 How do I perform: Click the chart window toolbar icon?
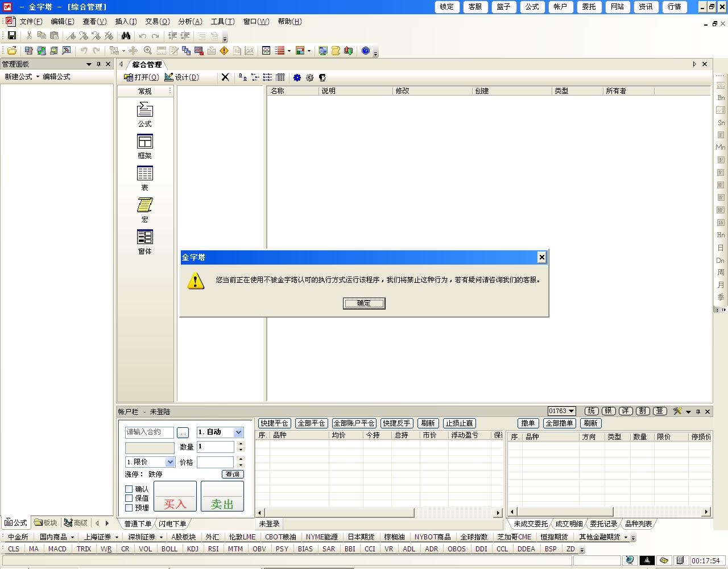click(266, 51)
